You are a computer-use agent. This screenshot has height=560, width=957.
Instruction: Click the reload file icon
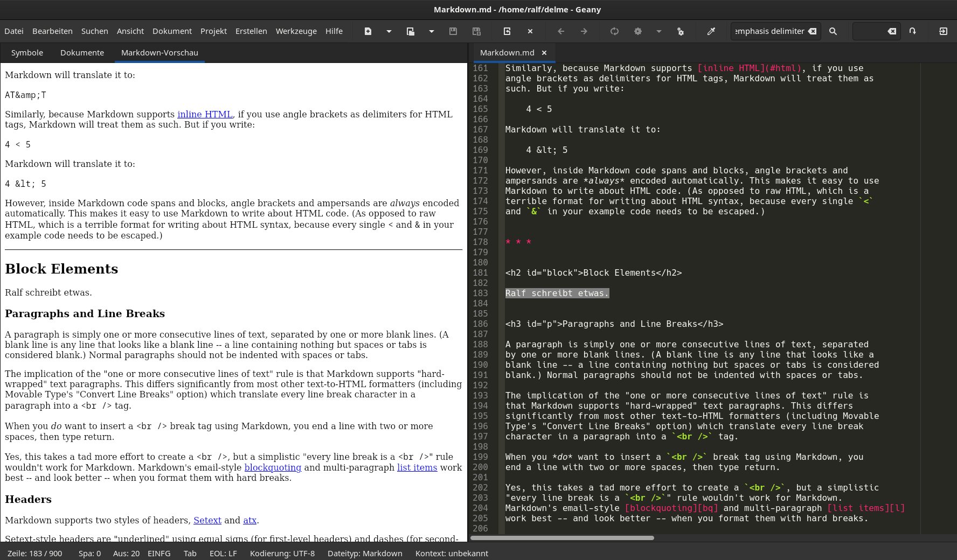point(507,31)
